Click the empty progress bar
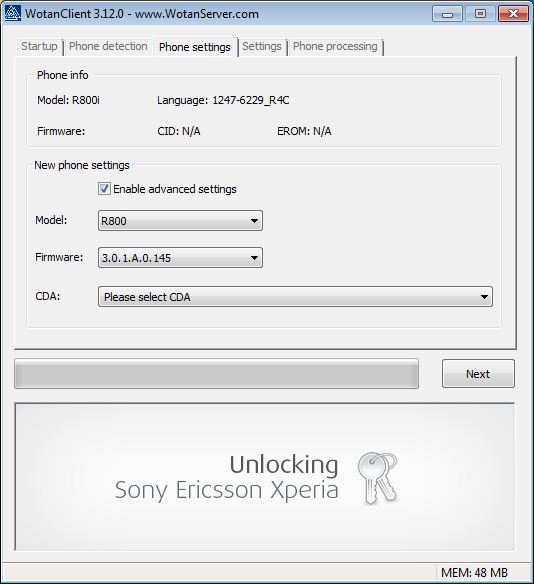The image size is (534, 584). pyautogui.click(x=216, y=374)
